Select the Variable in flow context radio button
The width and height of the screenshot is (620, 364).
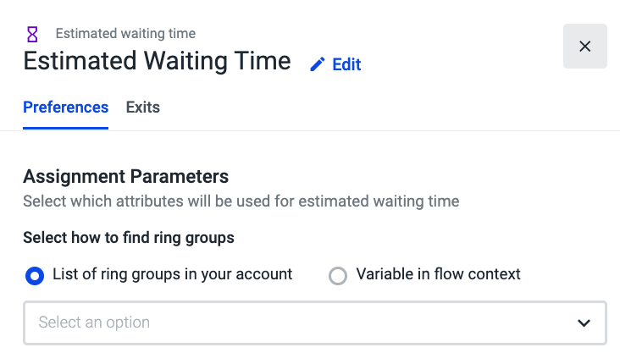tap(338, 276)
